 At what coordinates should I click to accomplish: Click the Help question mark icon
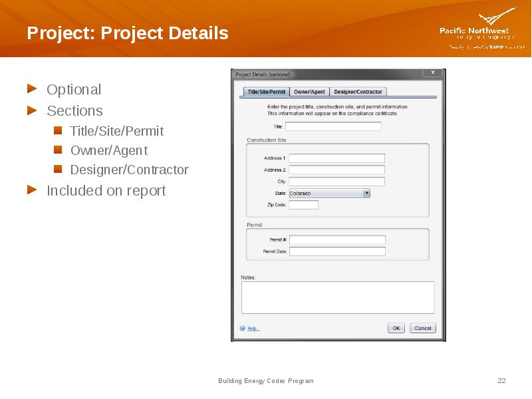coord(243,329)
